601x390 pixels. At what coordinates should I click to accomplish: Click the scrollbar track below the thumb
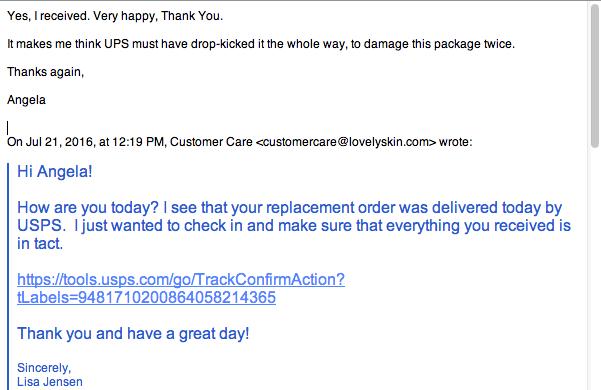(595, 268)
